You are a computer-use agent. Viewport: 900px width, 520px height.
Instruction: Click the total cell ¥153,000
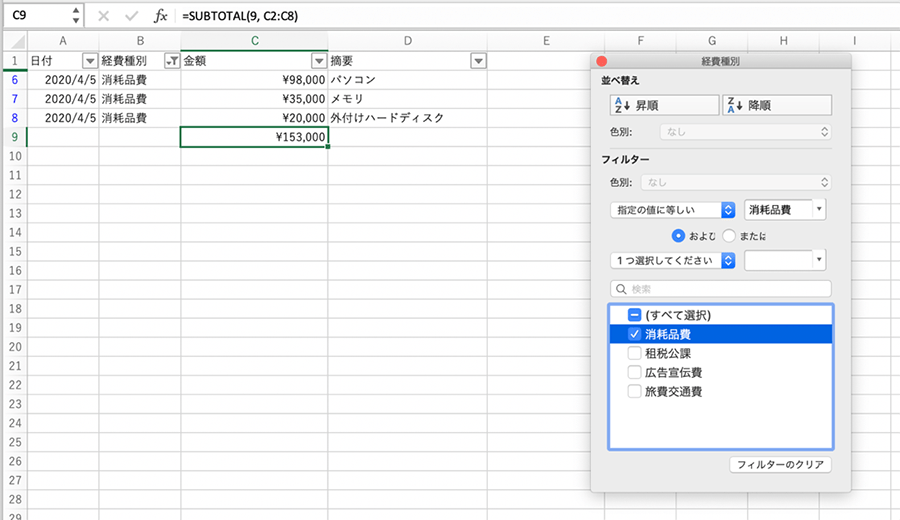click(x=254, y=137)
